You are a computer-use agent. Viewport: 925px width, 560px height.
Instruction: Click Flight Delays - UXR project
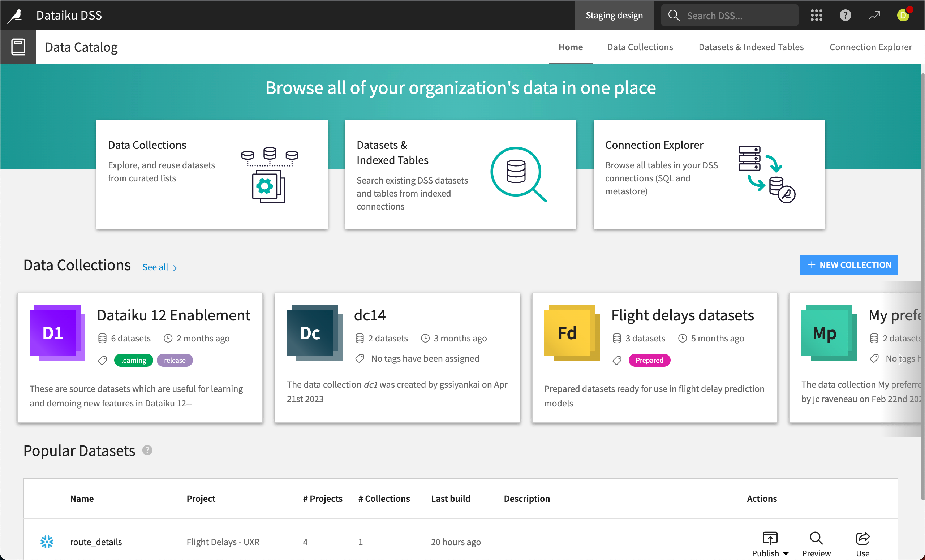[223, 542]
